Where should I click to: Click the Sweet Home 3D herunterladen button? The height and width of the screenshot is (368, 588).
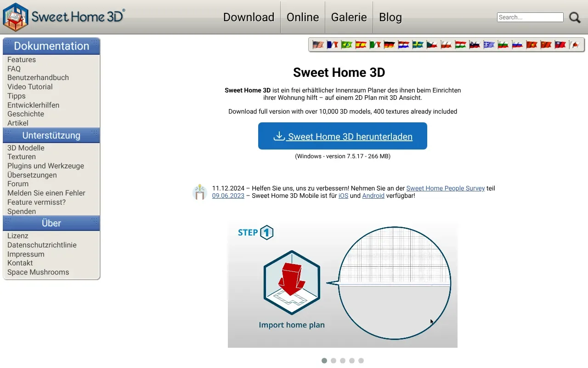pos(343,136)
